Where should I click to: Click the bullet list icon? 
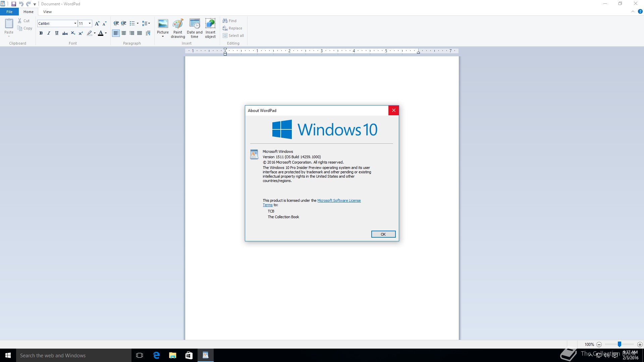tap(132, 23)
